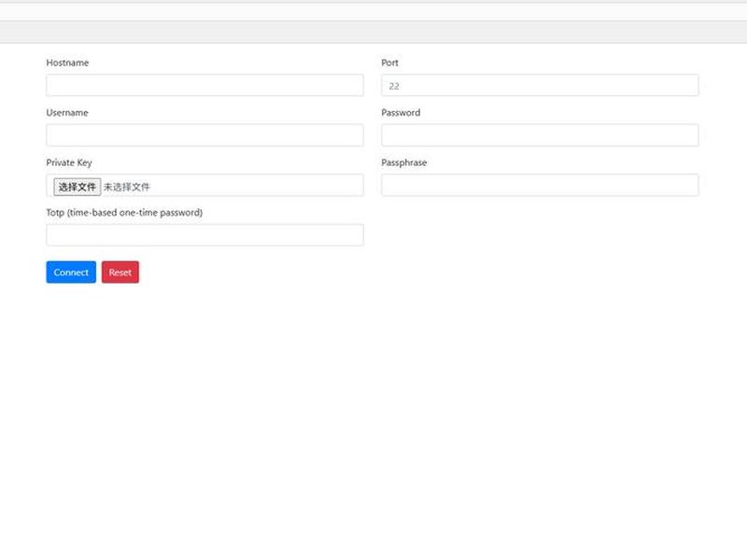Click the Port label
Image resolution: width=747 pixels, height=560 pixels.
pyautogui.click(x=389, y=63)
